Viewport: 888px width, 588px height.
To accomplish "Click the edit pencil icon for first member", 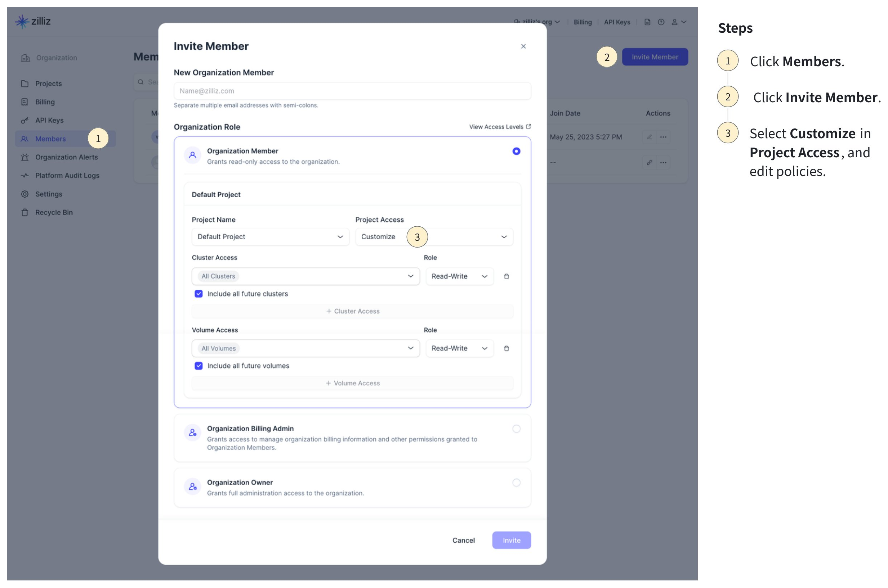I will pyautogui.click(x=649, y=137).
